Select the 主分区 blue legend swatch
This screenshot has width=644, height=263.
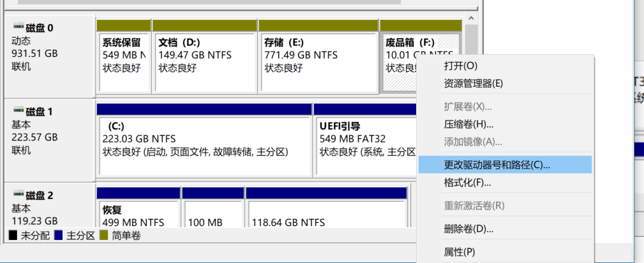pyautogui.click(x=59, y=236)
